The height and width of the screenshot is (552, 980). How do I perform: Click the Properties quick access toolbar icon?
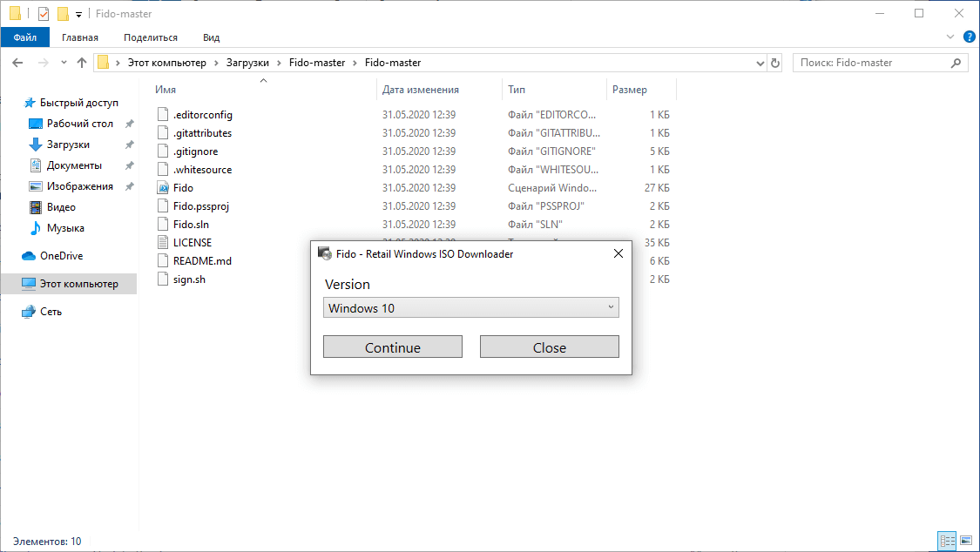pyautogui.click(x=44, y=13)
